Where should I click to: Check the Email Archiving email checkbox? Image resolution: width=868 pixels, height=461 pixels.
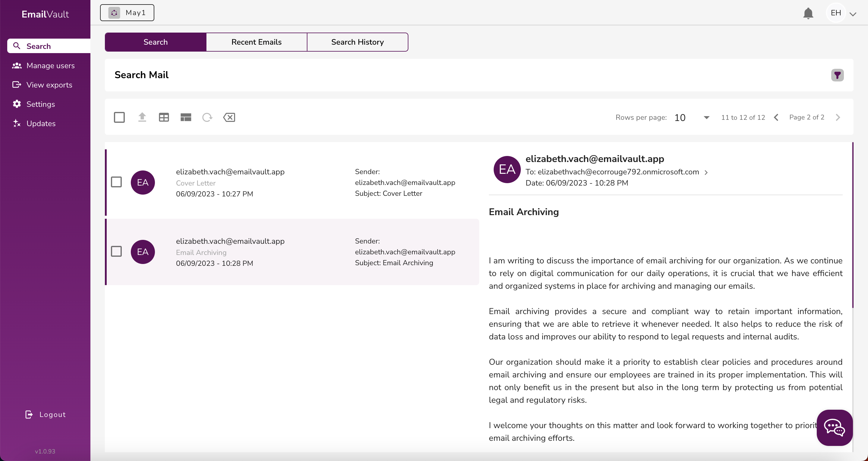coord(117,251)
